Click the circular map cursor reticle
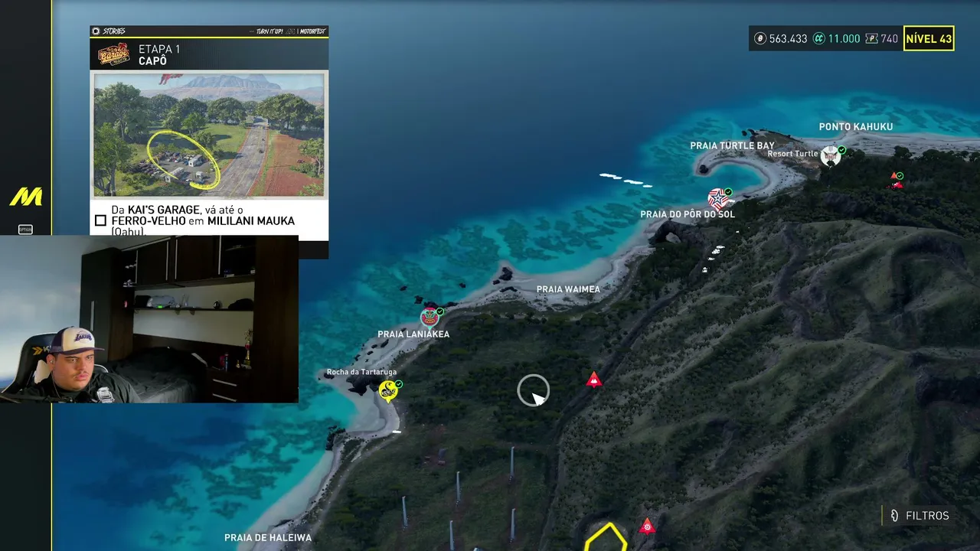The height and width of the screenshot is (551, 980). point(533,390)
